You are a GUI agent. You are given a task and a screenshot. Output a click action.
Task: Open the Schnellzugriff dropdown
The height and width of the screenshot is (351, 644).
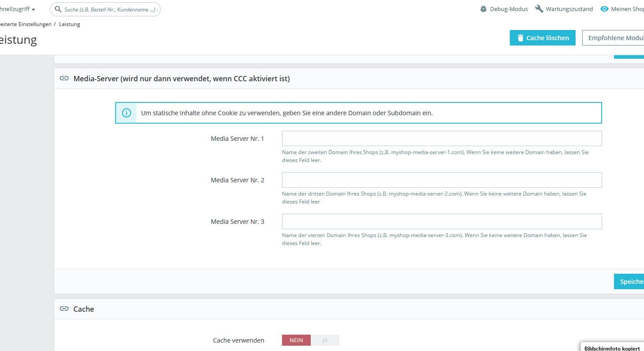click(18, 9)
